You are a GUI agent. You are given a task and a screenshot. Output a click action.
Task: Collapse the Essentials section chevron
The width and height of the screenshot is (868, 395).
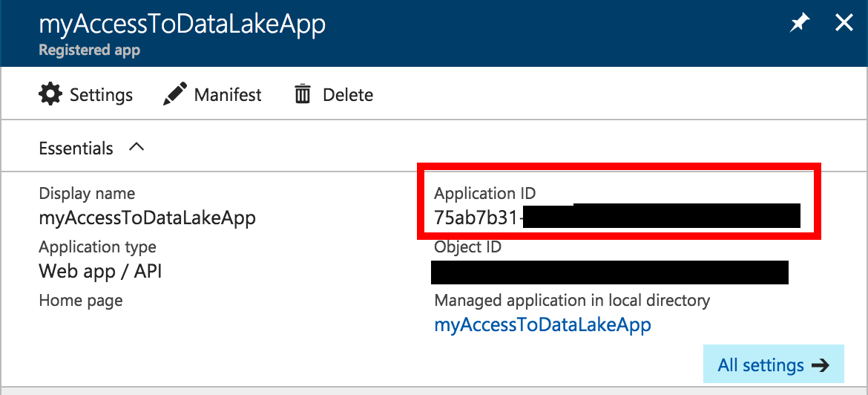137,147
